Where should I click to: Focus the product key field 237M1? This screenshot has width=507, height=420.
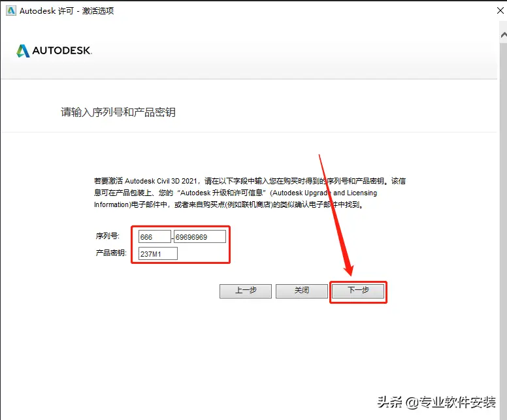[158, 253]
